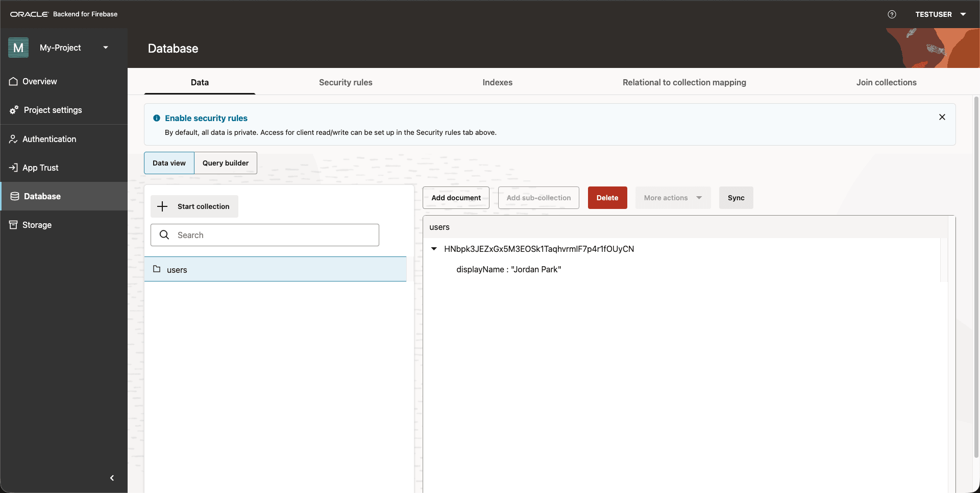980x493 pixels.
Task: Click the search magnifier icon
Action: click(164, 234)
